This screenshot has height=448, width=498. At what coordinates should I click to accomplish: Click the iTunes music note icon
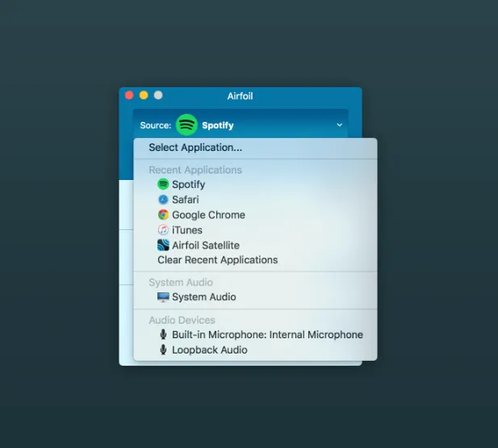[x=163, y=230]
